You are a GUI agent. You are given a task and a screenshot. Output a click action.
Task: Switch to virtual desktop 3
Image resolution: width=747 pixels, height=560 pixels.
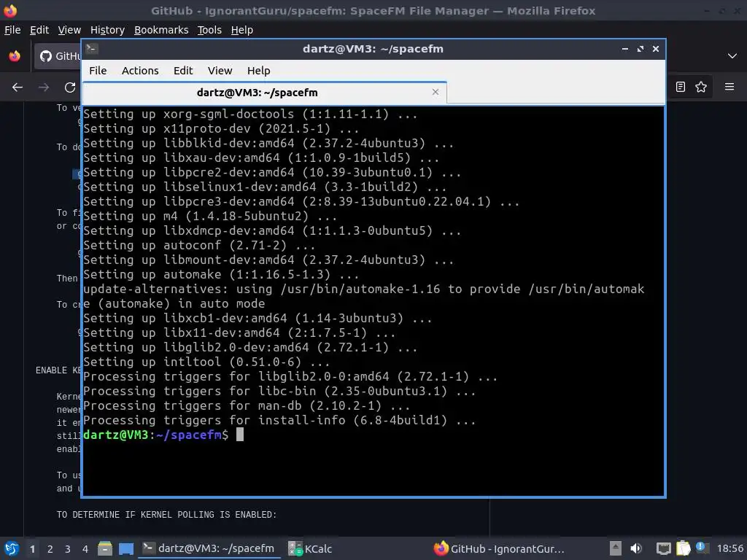coord(68,549)
